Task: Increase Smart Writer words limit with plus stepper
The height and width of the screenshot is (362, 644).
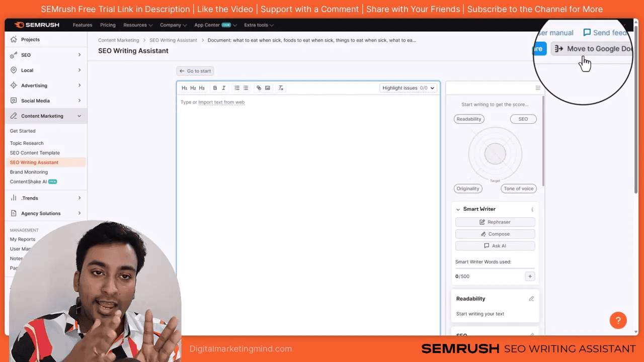Action: pyautogui.click(x=530, y=276)
